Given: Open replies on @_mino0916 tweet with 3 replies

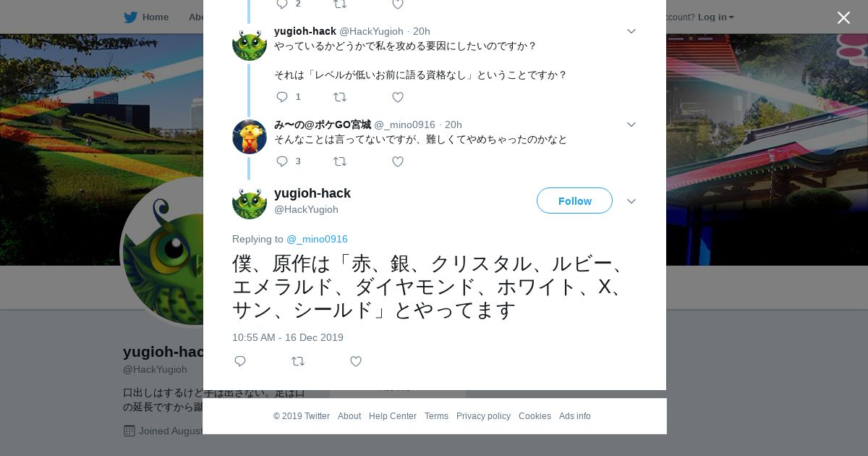Looking at the screenshot, I should [x=288, y=161].
